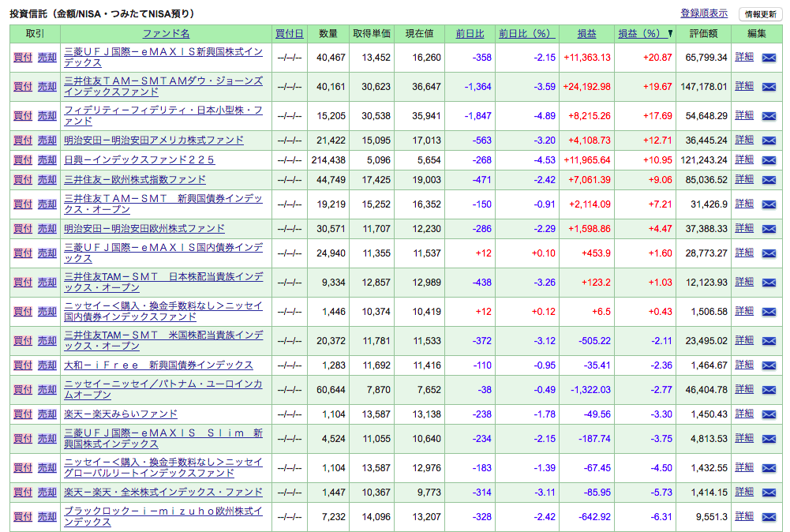Click mail icon for 楽天みらいファンド row
The image size is (790, 532).
[769, 414]
